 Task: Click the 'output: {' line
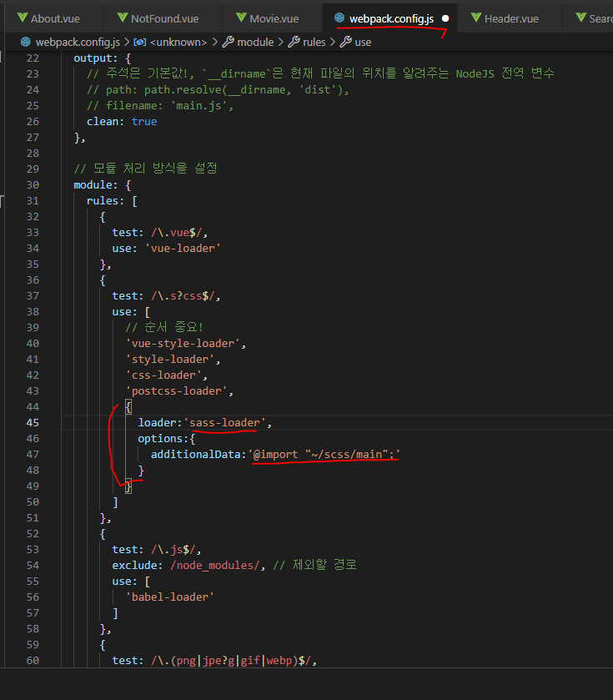pos(103,58)
